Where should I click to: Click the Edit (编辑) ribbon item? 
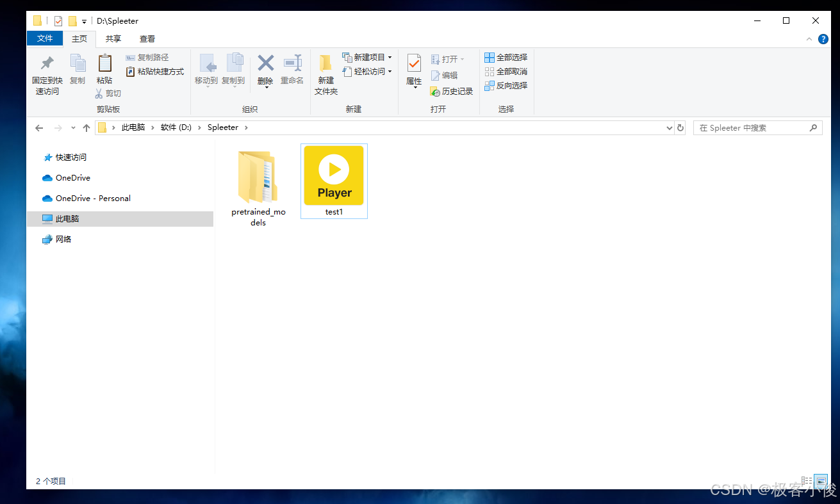click(444, 76)
